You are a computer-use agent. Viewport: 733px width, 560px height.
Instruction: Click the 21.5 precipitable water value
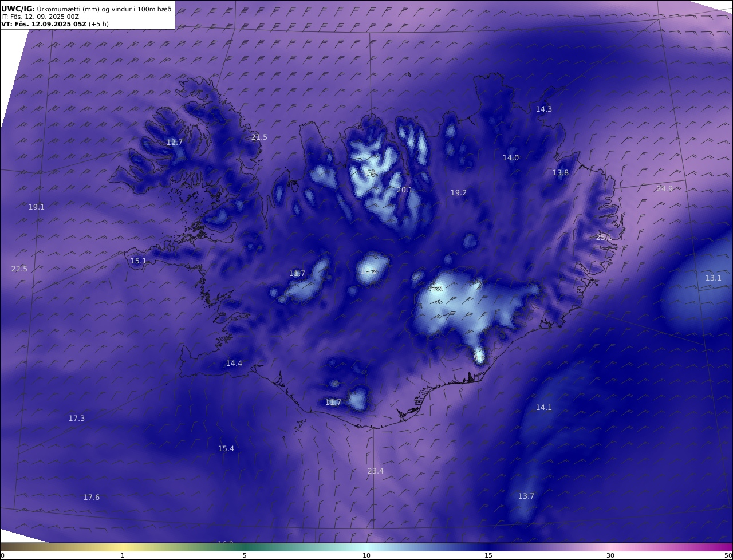coord(259,137)
